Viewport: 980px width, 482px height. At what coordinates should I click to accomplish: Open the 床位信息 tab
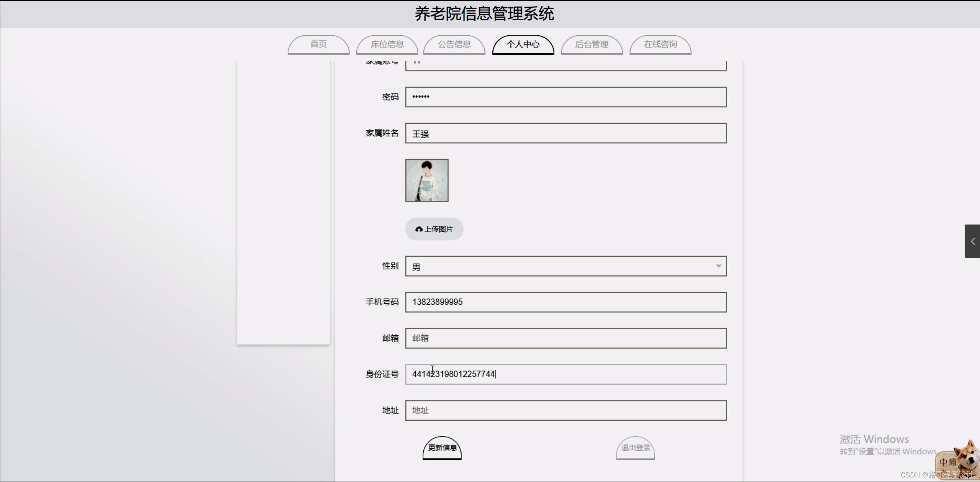387,45
